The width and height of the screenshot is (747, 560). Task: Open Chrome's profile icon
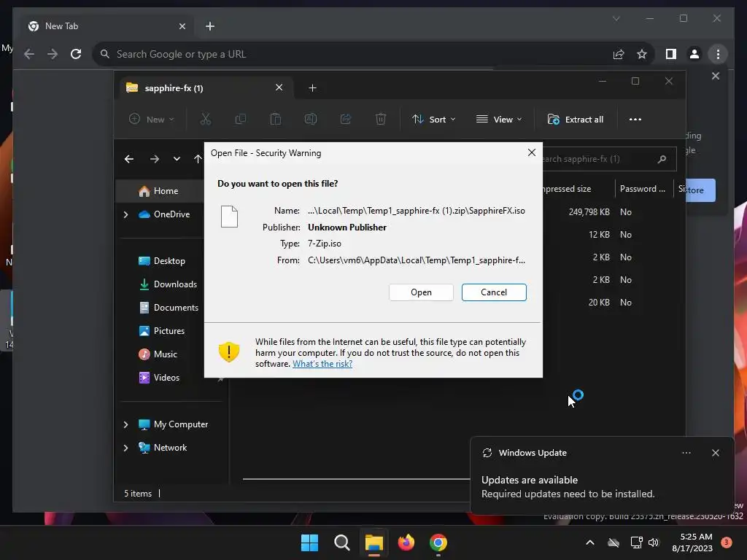(694, 54)
